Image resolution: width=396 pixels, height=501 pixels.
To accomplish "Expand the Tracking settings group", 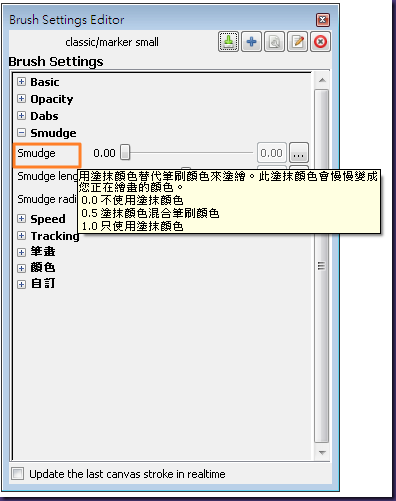I will click(x=21, y=236).
